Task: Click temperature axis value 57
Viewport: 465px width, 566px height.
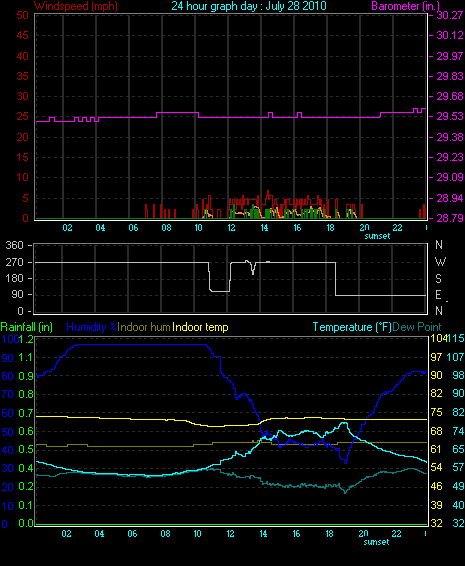Action: pyautogui.click(x=458, y=467)
